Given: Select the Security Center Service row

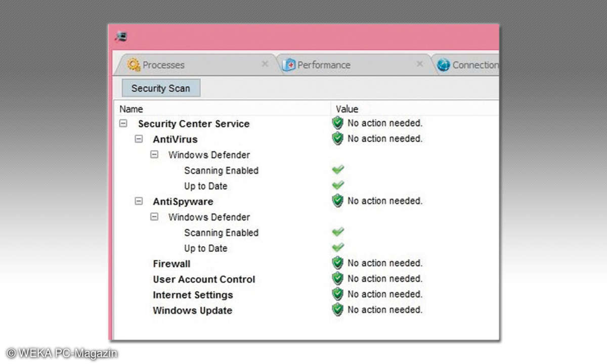Looking at the screenshot, I should [194, 124].
